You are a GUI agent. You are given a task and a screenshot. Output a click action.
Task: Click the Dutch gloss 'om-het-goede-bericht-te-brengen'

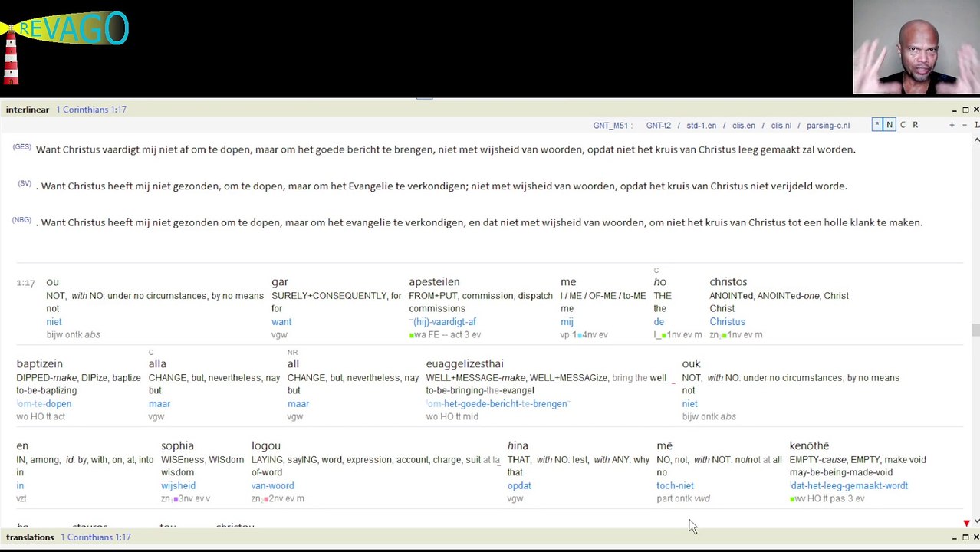point(497,404)
